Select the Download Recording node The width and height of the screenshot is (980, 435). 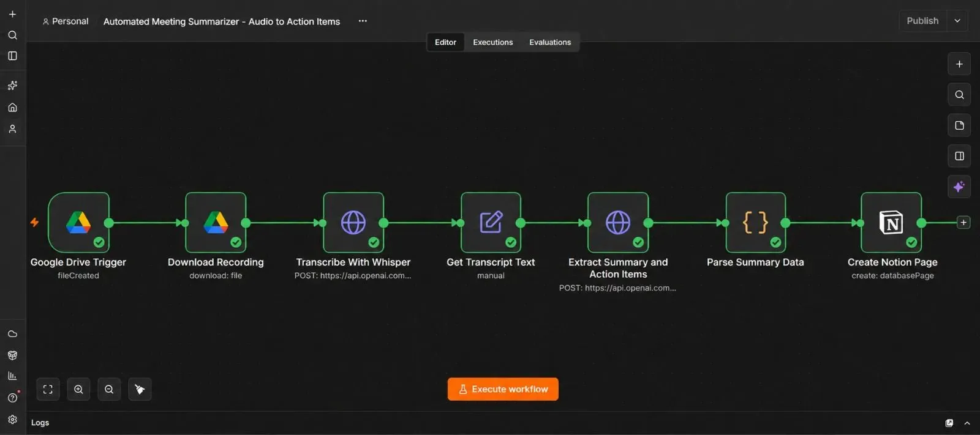216,222
